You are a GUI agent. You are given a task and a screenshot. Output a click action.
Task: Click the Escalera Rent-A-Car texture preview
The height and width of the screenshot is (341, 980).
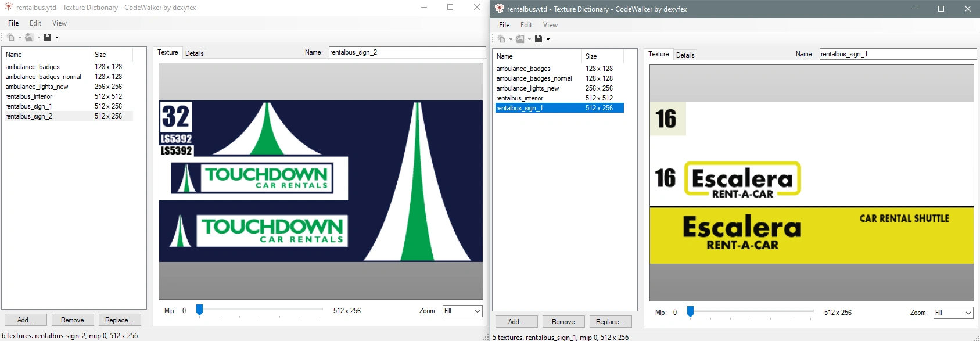(812, 183)
